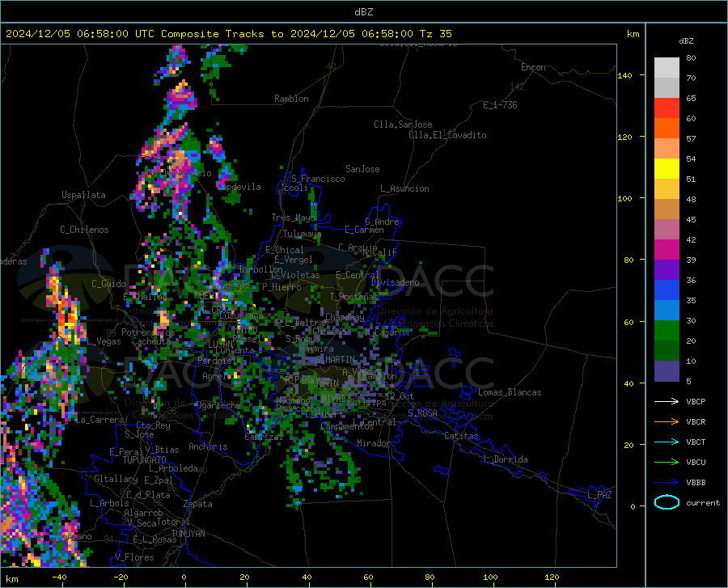This screenshot has width=728, height=588.
Task: Click the TUNUYAN location label
Action: pyautogui.click(x=188, y=534)
